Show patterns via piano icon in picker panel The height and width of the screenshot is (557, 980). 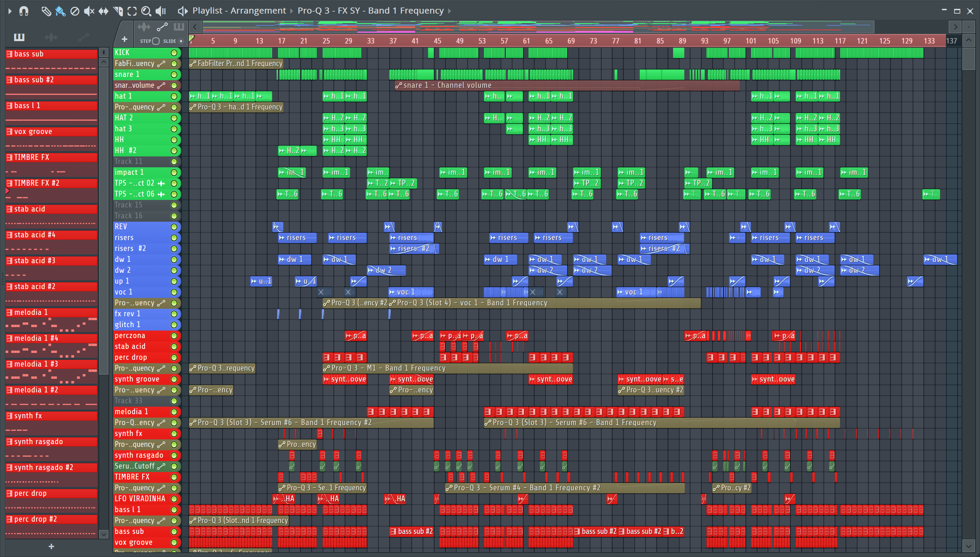(19, 37)
